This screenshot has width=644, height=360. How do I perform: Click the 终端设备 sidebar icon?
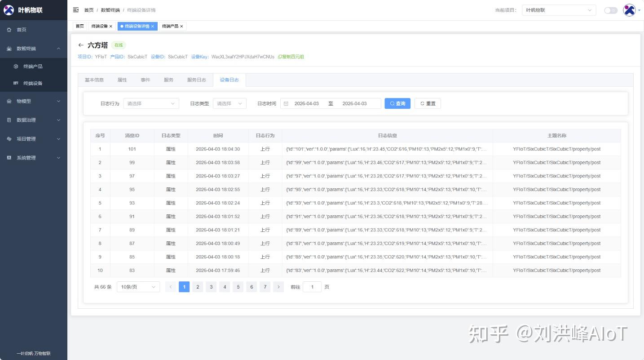16,83
